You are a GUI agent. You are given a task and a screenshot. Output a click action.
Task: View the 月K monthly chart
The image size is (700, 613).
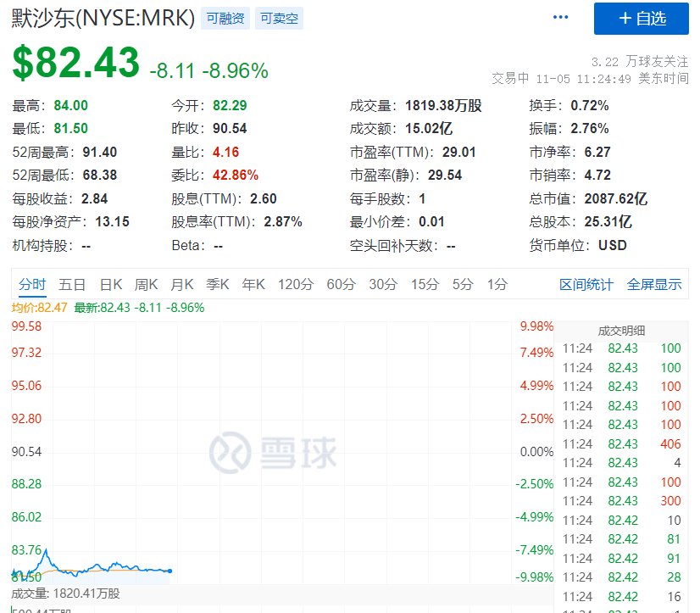click(181, 285)
